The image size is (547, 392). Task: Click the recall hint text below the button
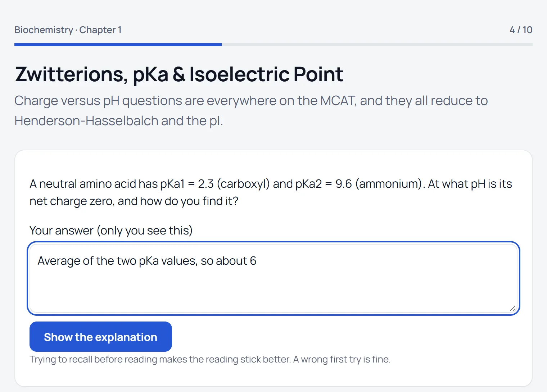coord(210,359)
